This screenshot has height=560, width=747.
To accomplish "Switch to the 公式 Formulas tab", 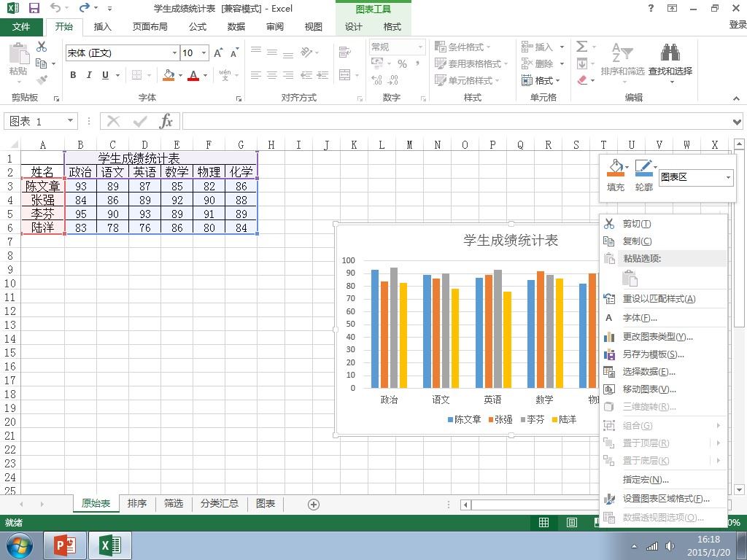I will (197, 27).
